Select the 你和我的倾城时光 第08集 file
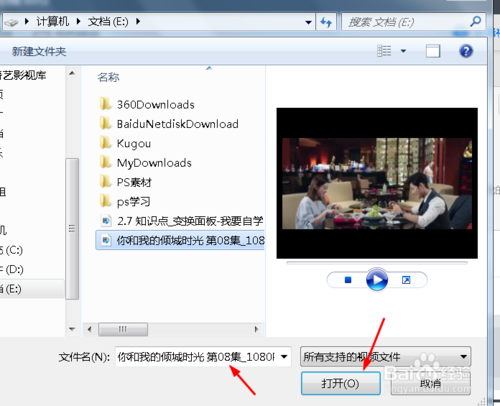500x406 pixels. (180, 240)
